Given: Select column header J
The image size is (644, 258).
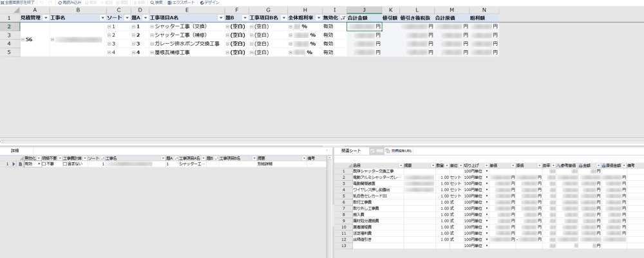Looking at the screenshot, I should point(365,10).
